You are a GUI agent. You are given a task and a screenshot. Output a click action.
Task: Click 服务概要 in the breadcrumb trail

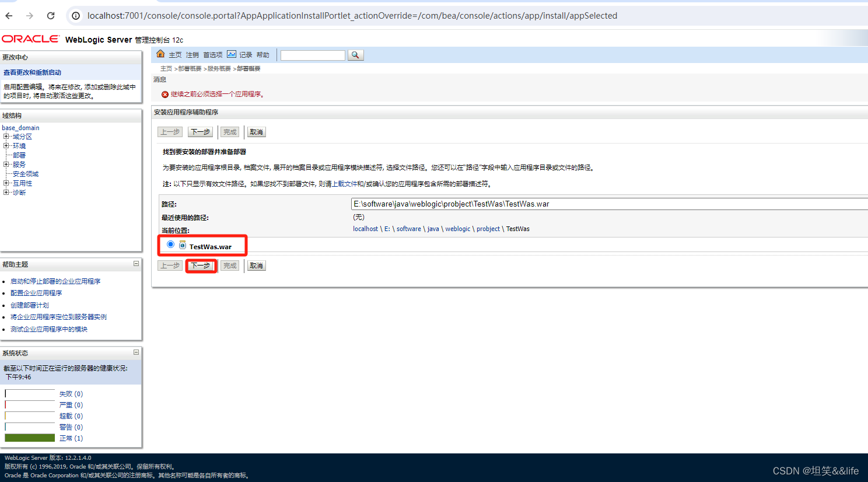click(x=219, y=69)
